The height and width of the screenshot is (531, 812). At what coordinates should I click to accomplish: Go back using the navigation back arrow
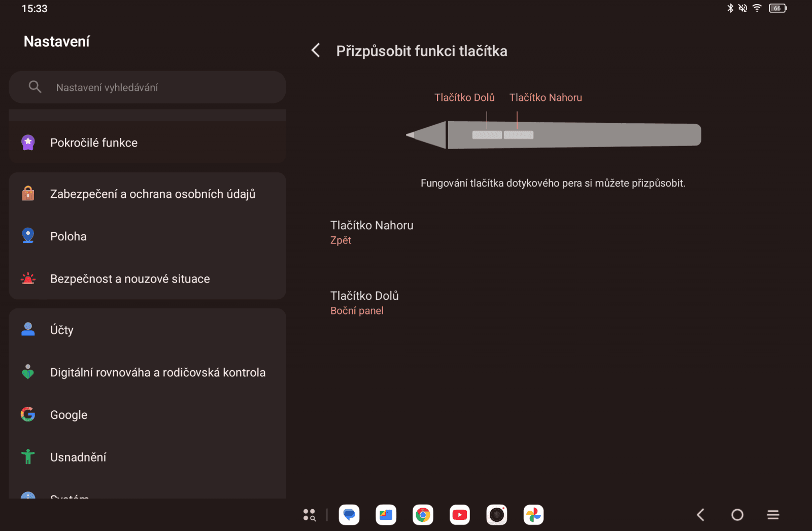pyautogui.click(x=700, y=514)
